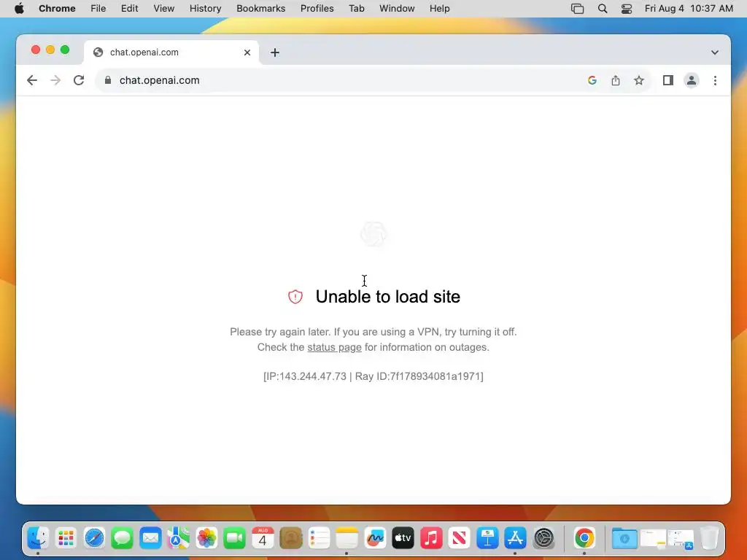Open System Settings from the Dock
Screen dimensions: 747x560
(544, 538)
